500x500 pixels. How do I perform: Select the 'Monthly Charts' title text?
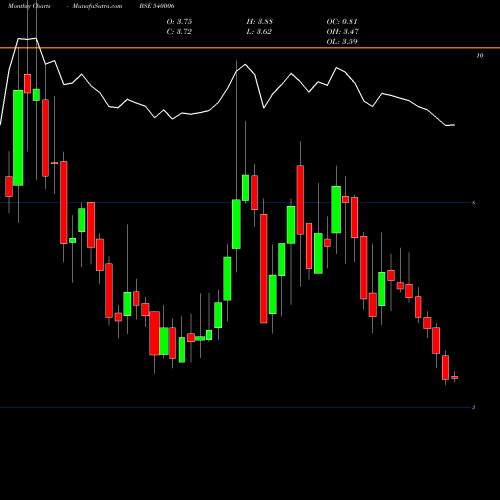29,6
